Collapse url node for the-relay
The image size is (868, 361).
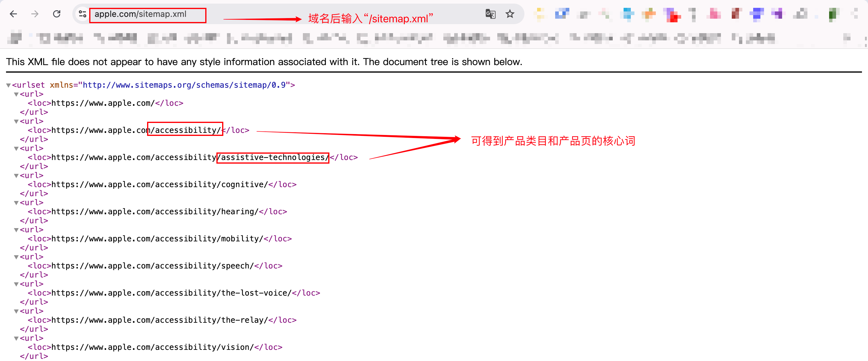tap(16, 311)
